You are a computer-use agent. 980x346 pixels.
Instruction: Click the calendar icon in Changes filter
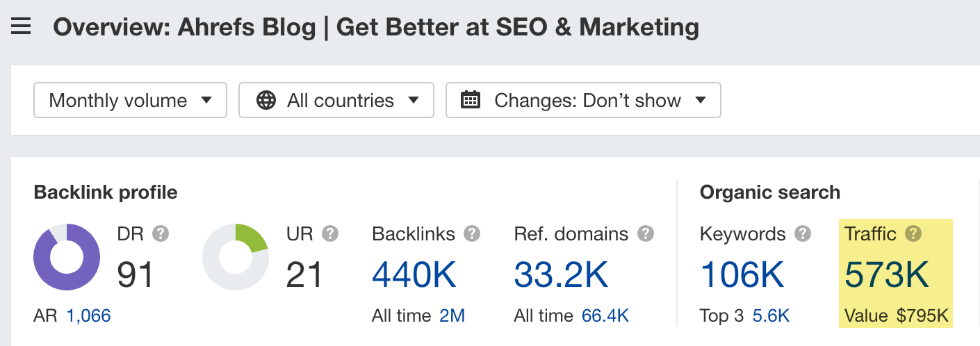pos(471,100)
